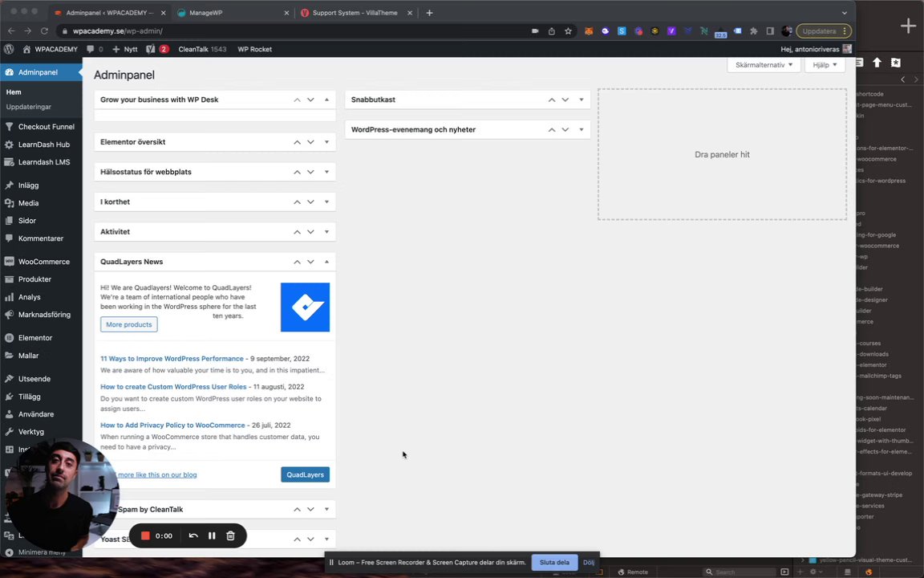Expand the Snabbutkast panel
This screenshot has height=578, width=924.
(x=581, y=100)
